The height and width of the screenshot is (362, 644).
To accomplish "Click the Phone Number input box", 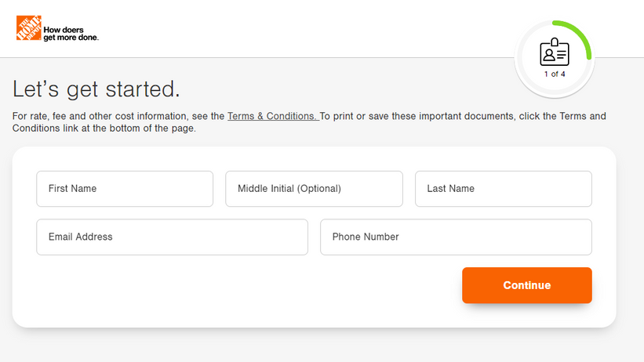I will pos(456,237).
